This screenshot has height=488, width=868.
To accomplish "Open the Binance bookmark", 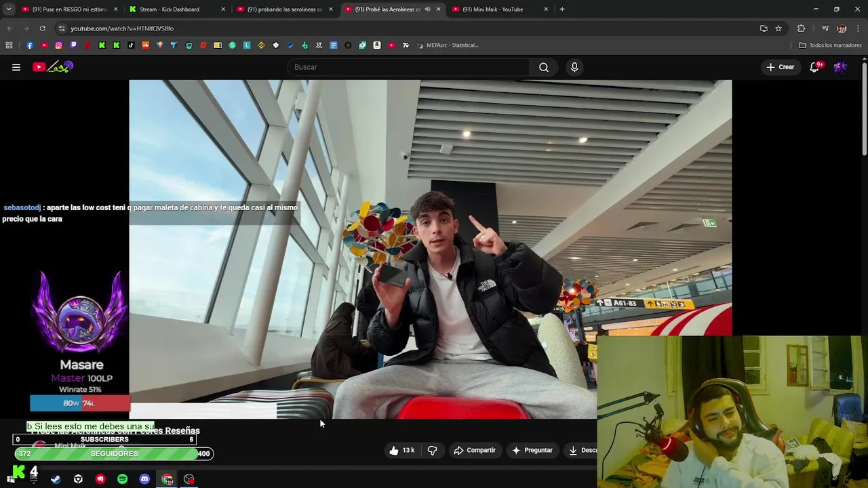I will click(x=261, y=45).
